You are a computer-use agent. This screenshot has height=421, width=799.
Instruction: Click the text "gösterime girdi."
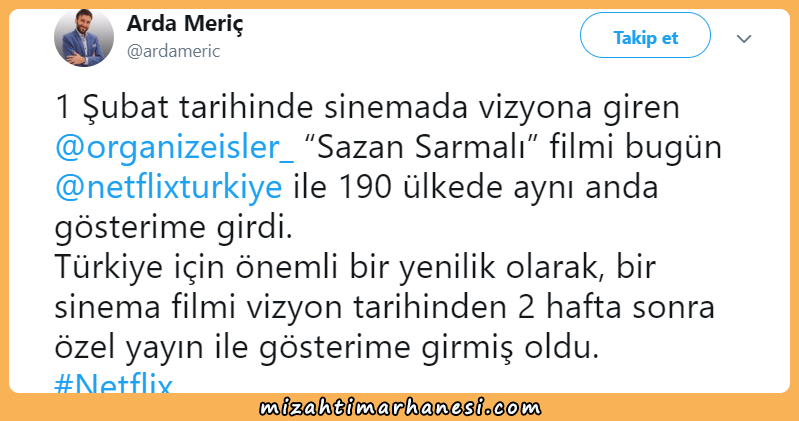click(174, 228)
